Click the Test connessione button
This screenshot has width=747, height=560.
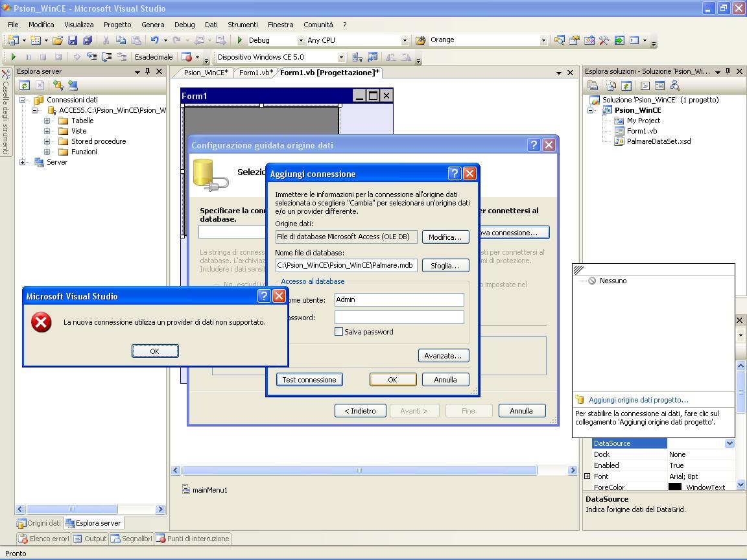coord(309,380)
